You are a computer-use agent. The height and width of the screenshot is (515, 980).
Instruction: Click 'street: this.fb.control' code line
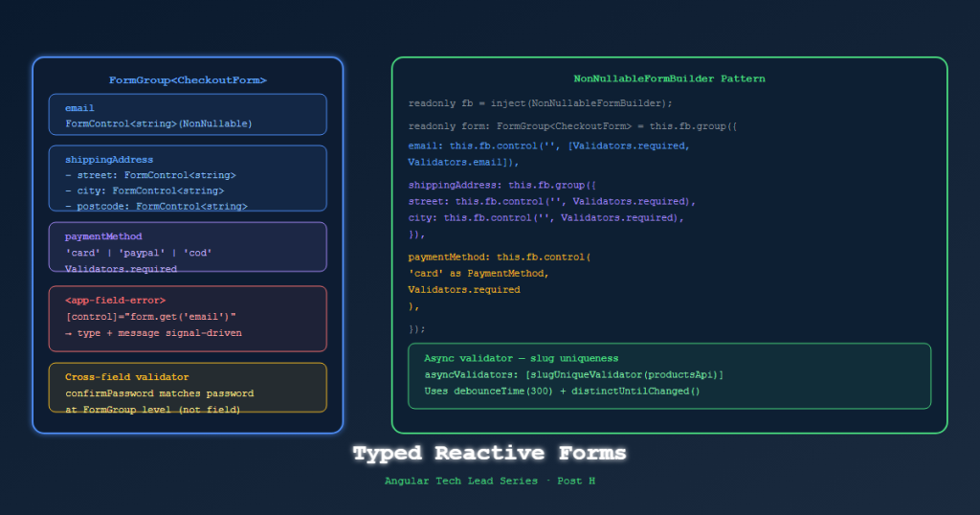[552, 201]
